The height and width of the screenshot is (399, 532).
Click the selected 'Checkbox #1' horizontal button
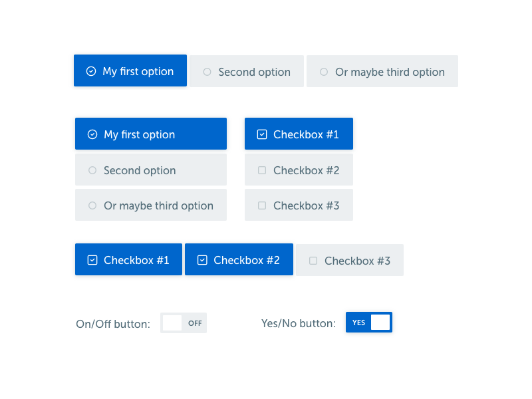point(128,259)
